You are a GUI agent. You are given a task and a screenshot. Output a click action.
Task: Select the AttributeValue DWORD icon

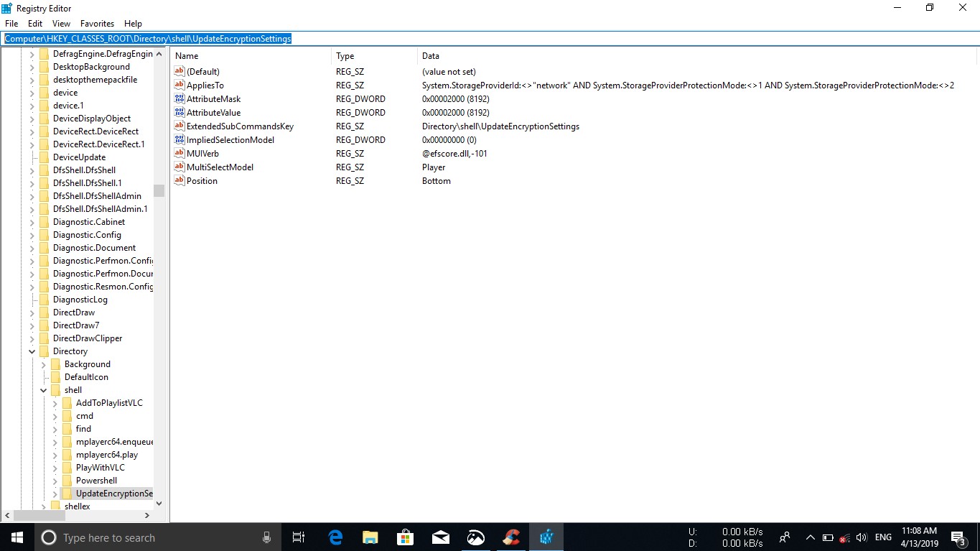(179, 112)
